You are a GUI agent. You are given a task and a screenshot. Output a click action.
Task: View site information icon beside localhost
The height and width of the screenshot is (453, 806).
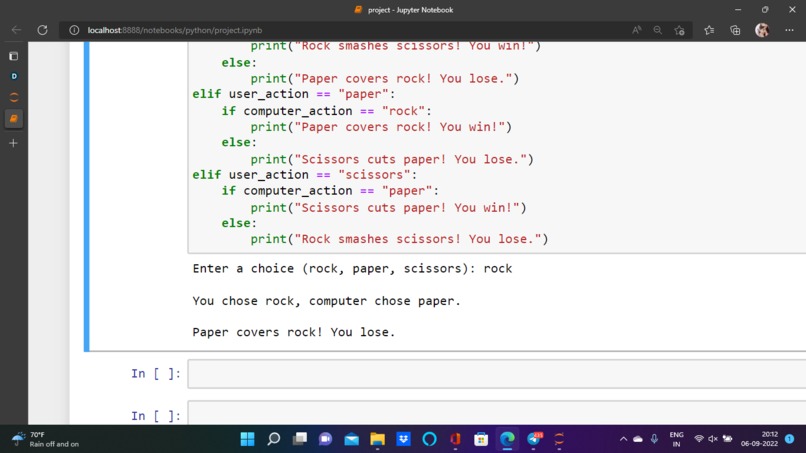pos(74,30)
